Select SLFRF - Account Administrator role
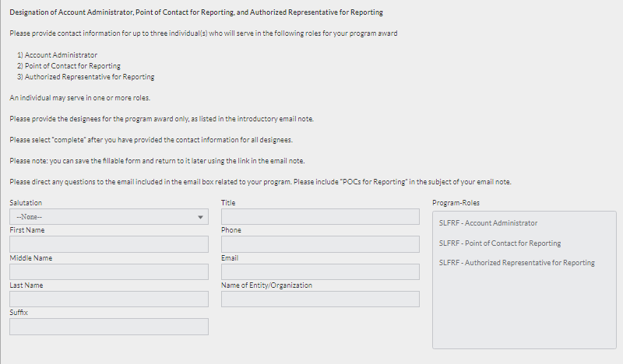Image resolution: width=623 pixels, height=364 pixels. click(488, 223)
